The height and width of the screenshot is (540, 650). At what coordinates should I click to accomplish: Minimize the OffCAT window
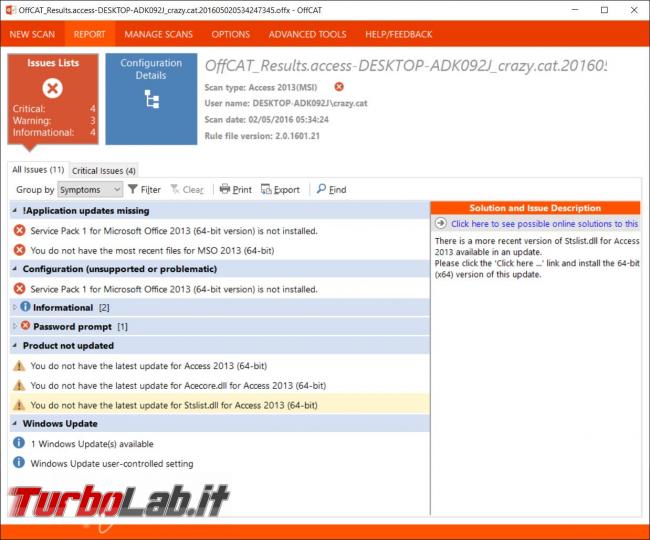pos(575,10)
